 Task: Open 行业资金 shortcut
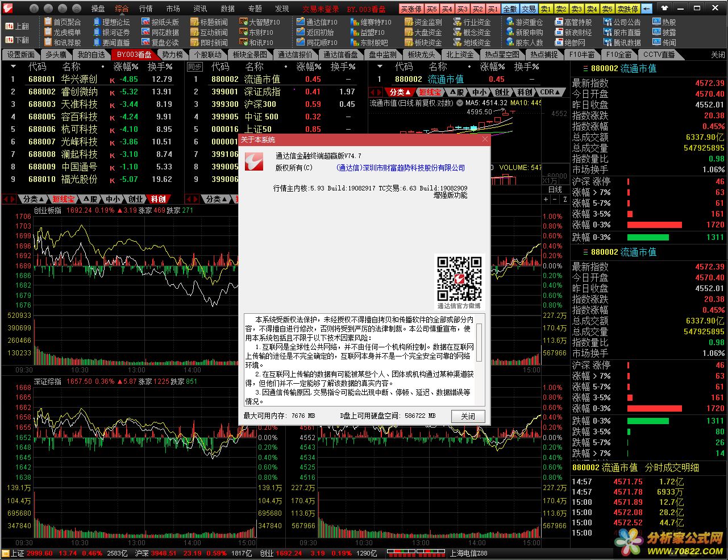click(x=472, y=22)
